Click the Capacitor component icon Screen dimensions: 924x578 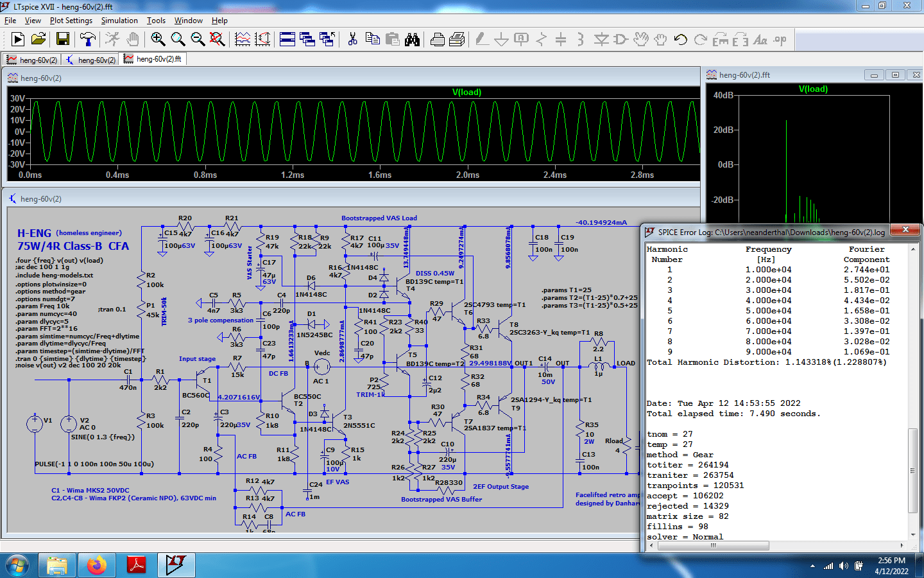click(561, 40)
